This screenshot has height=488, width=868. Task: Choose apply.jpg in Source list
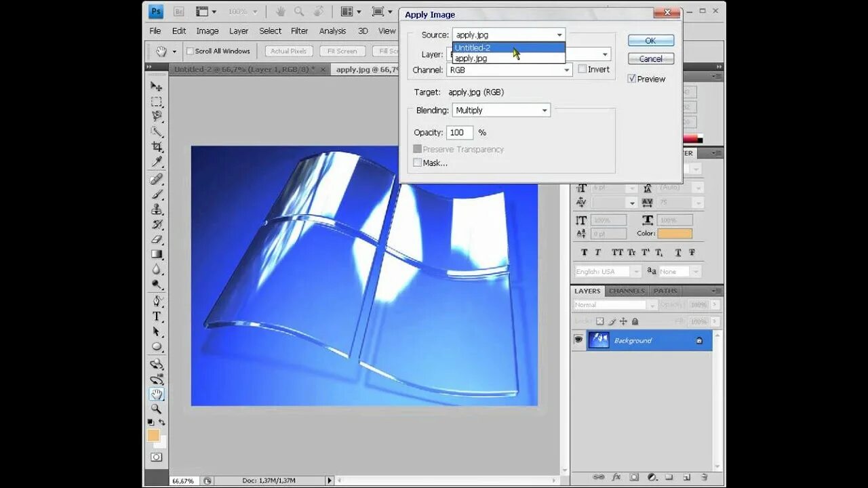pos(509,58)
